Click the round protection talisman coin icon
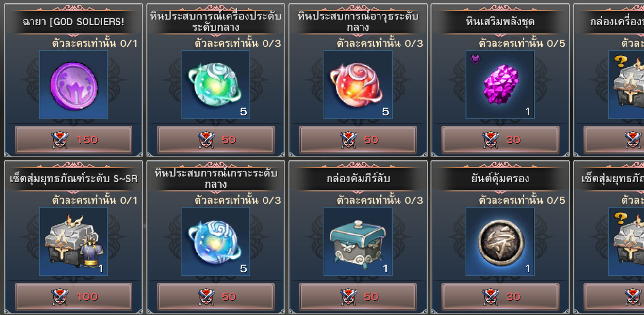This screenshot has height=315, width=644. [x=500, y=242]
